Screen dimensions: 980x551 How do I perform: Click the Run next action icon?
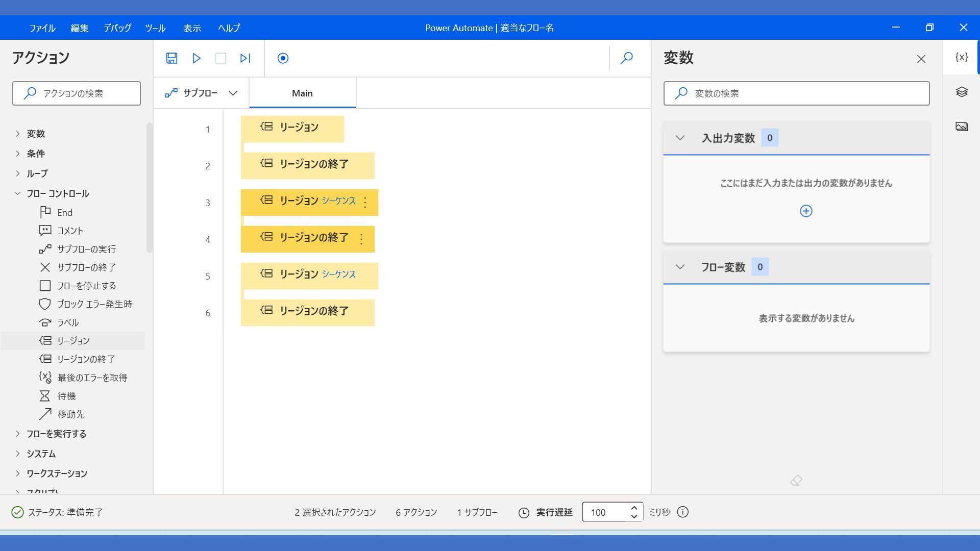245,58
